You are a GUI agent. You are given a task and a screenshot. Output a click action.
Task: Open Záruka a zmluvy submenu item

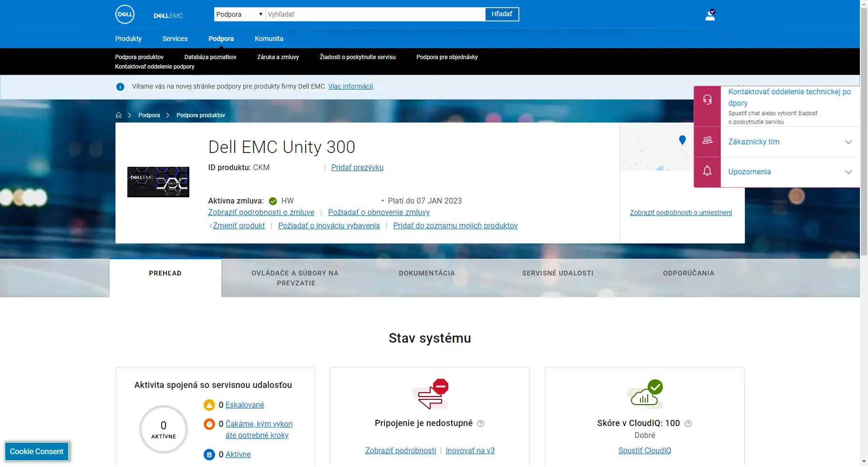(278, 57)
